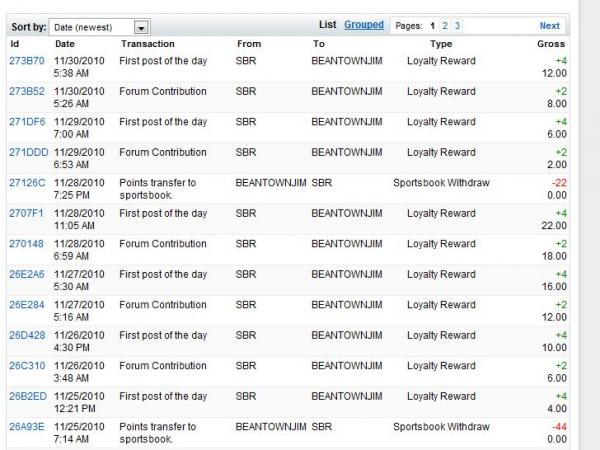Open transaction 26E2A6

click(27, 275)
